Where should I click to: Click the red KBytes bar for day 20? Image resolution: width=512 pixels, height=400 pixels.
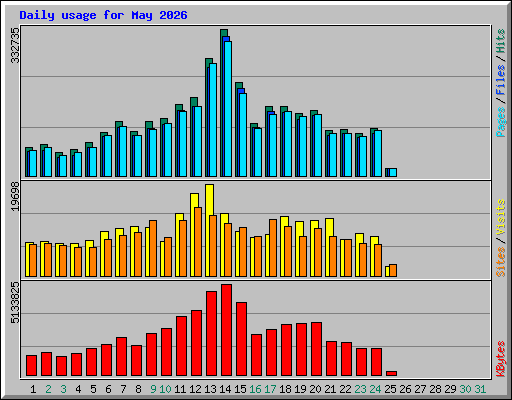tap(316, 349)
